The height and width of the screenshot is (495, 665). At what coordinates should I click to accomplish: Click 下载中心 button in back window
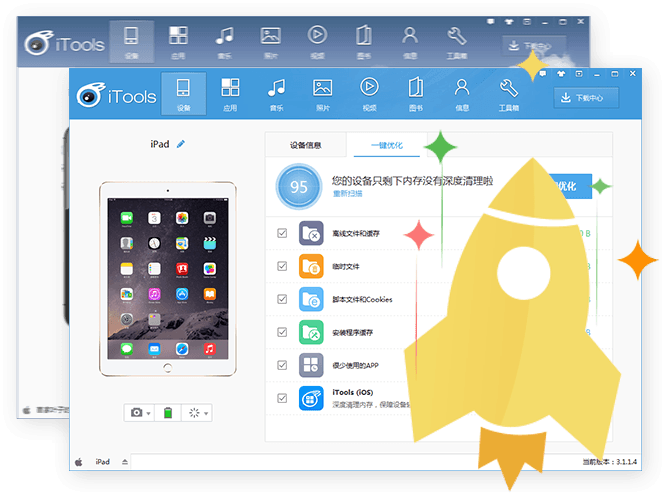[x=534, y=46]
